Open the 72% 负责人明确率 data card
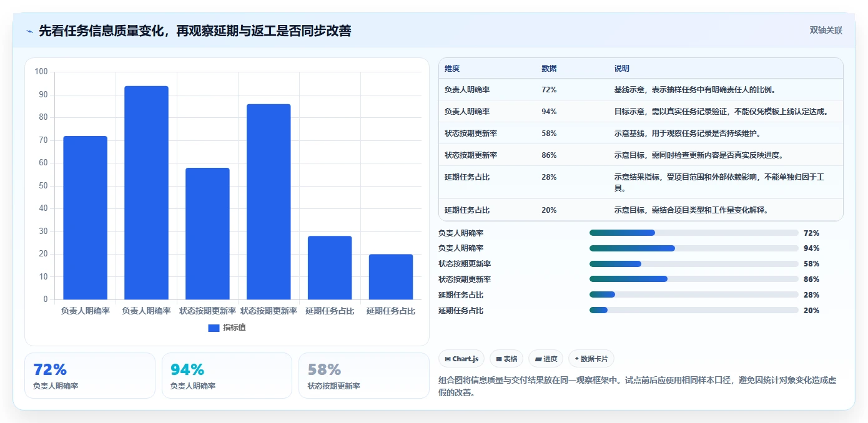The image size is (868, 423). 90,376
